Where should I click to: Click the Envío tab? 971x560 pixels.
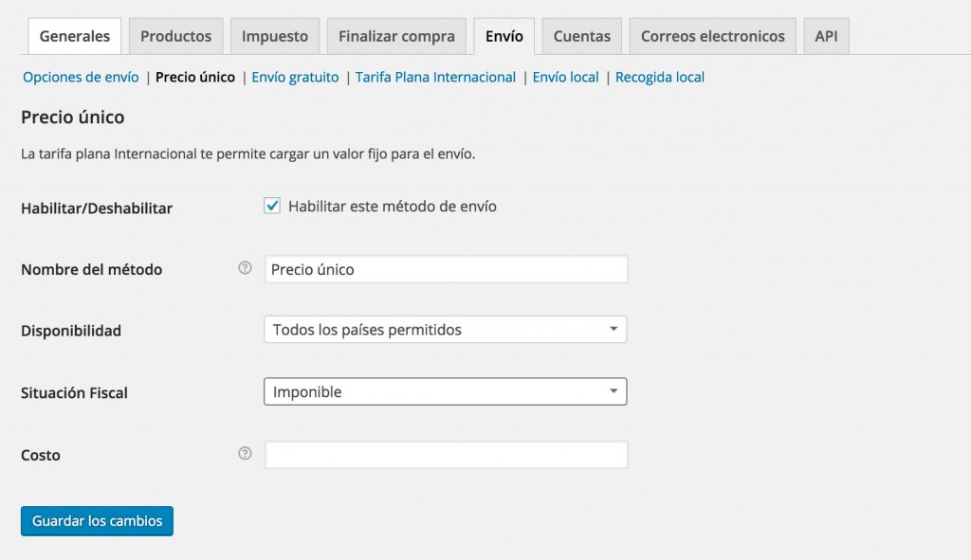[504, 36]
